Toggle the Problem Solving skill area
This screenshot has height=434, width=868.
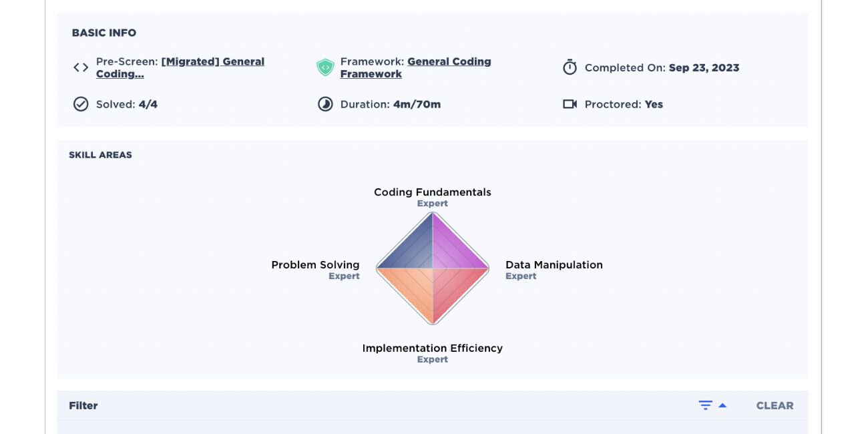click(315, 264)
